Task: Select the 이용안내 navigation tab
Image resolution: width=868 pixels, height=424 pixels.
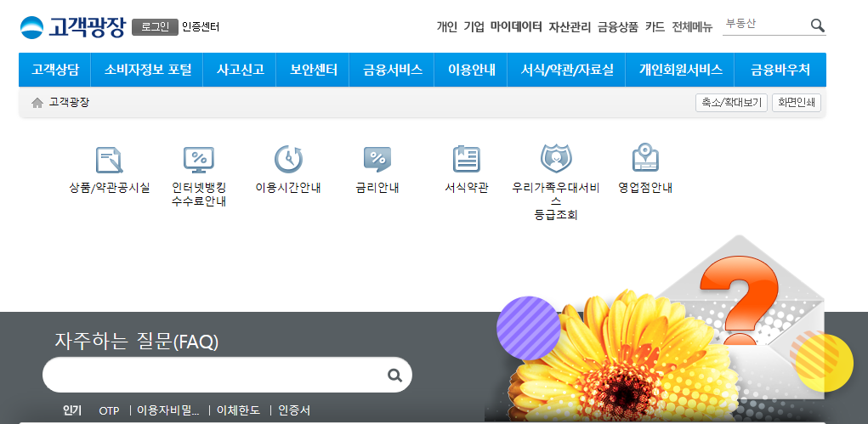Action: [471, 70]
